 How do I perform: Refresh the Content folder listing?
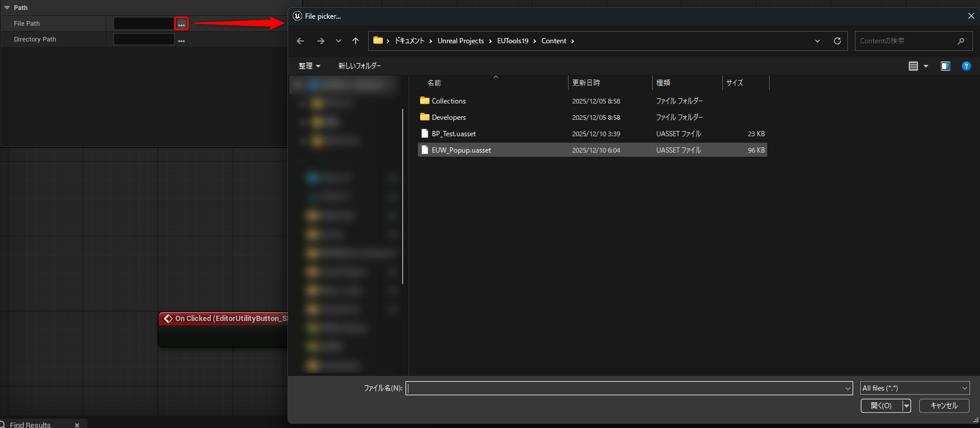pyautogui.click(x=837, y=41)
